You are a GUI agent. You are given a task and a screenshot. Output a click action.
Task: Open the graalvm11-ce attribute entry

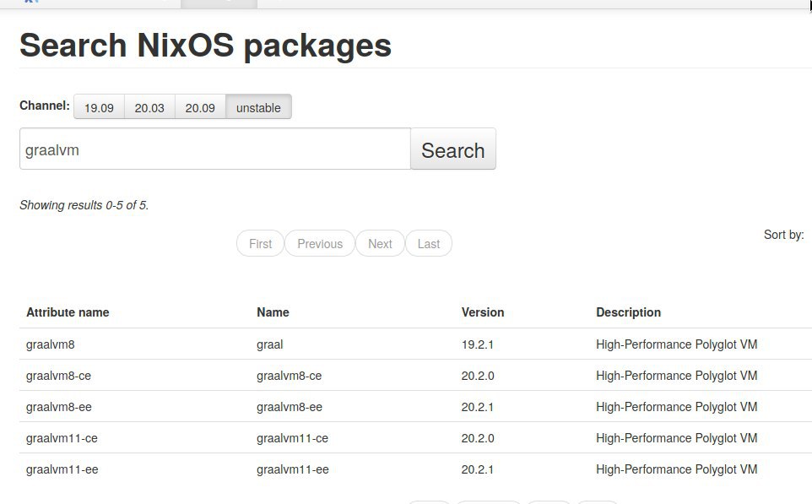tap(62, 438)
